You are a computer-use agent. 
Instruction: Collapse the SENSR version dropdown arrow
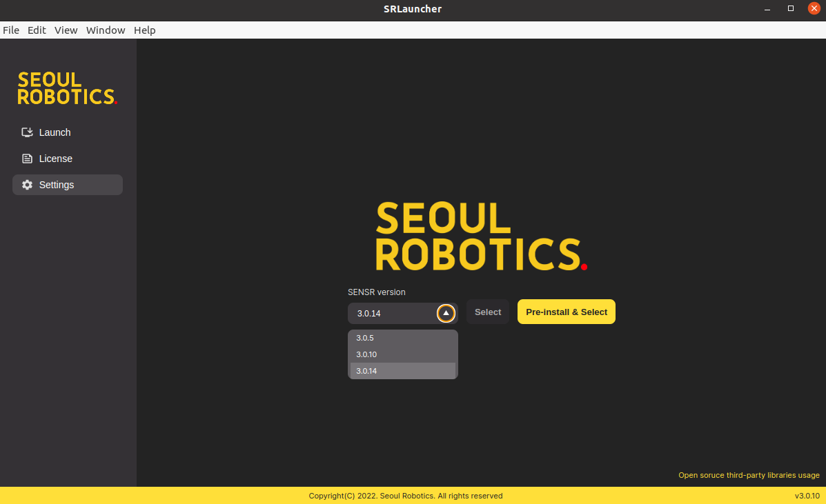(446, 313)
